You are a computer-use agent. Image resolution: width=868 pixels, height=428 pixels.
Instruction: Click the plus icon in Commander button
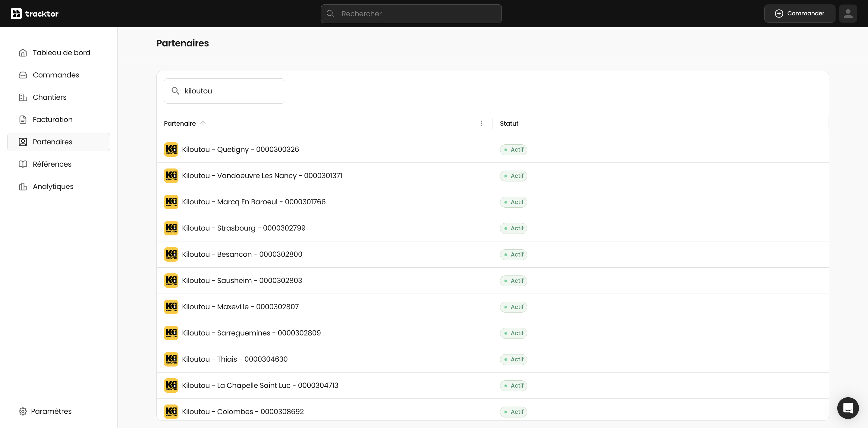click(x=779, y=14)
